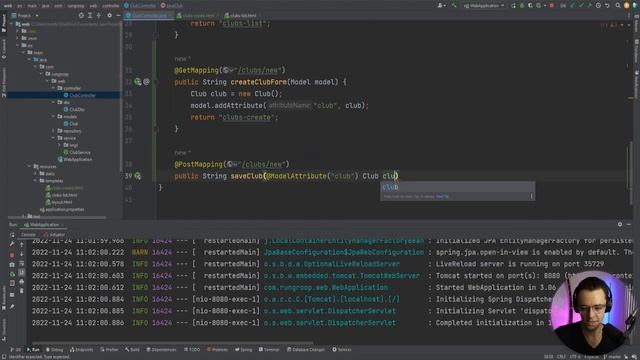Image resolution: width=640 pixels, height=360 pixels.
Task: Select ClubDto in project tree
Action: coord(74,110)
